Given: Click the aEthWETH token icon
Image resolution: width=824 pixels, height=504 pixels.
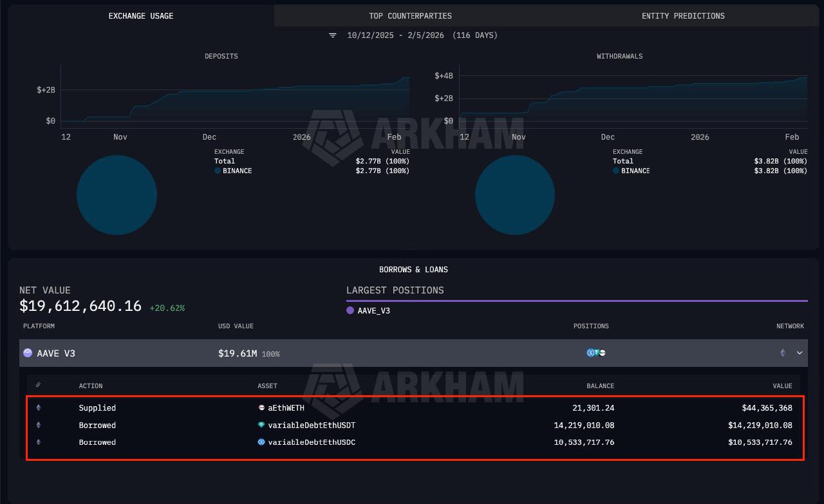Looking at the screenshot, I should pos(261,408).
